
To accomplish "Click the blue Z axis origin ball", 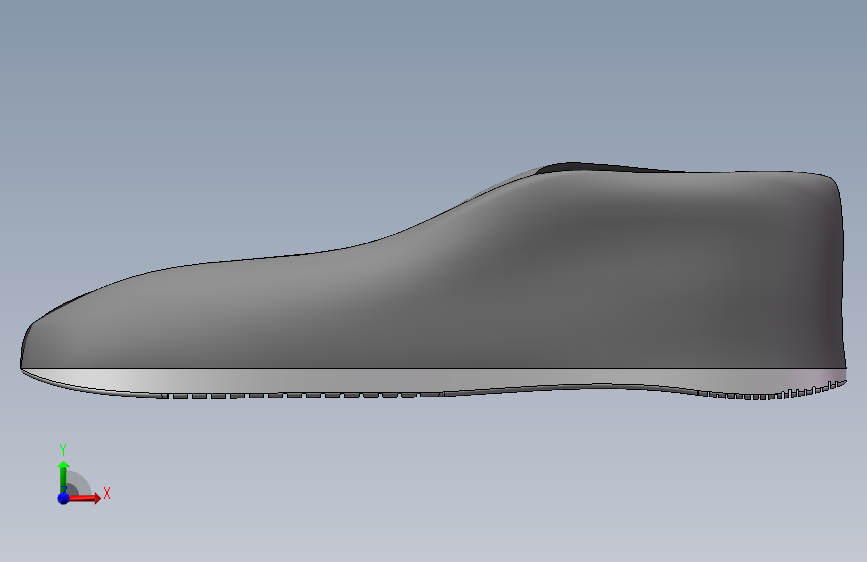I will (63, 498).
